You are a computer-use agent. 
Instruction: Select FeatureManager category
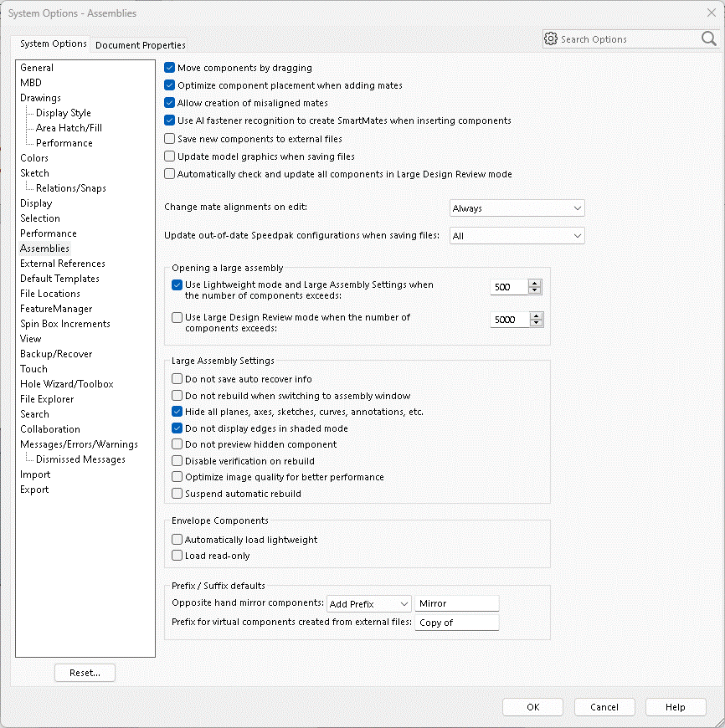coord(56,309)
